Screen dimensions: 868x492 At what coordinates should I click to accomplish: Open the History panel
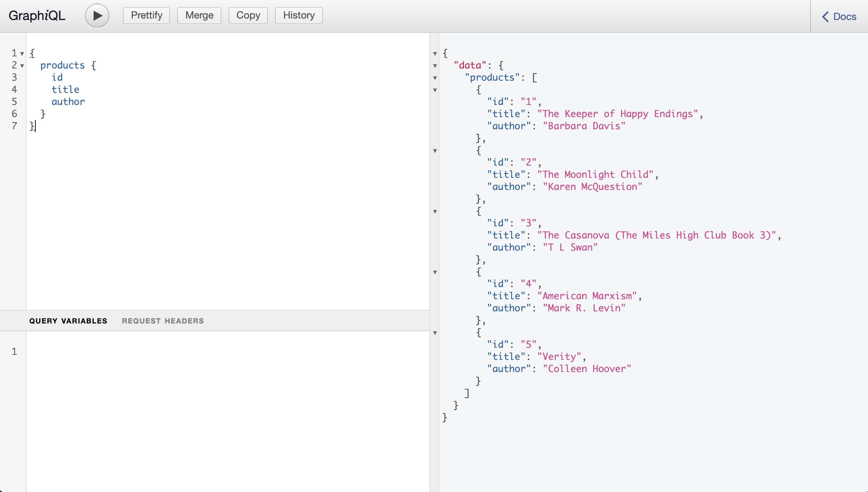[299, 15]
